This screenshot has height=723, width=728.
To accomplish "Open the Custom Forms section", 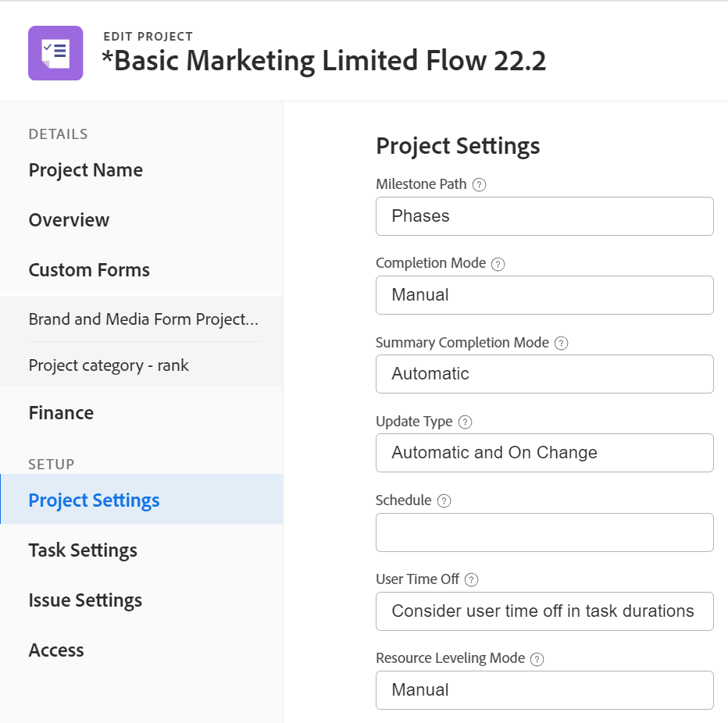I will coord(89,270).
